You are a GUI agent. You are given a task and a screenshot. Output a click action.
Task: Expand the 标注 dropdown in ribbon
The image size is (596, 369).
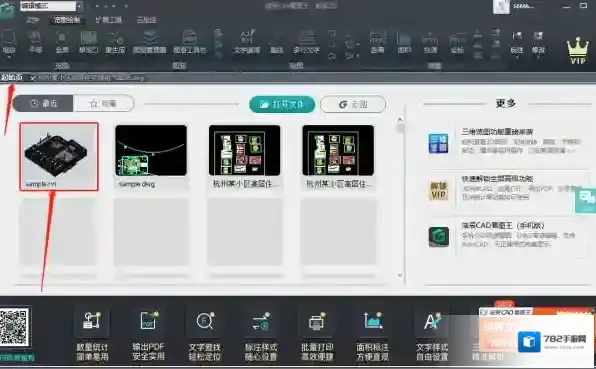click(x=517, y=57)
